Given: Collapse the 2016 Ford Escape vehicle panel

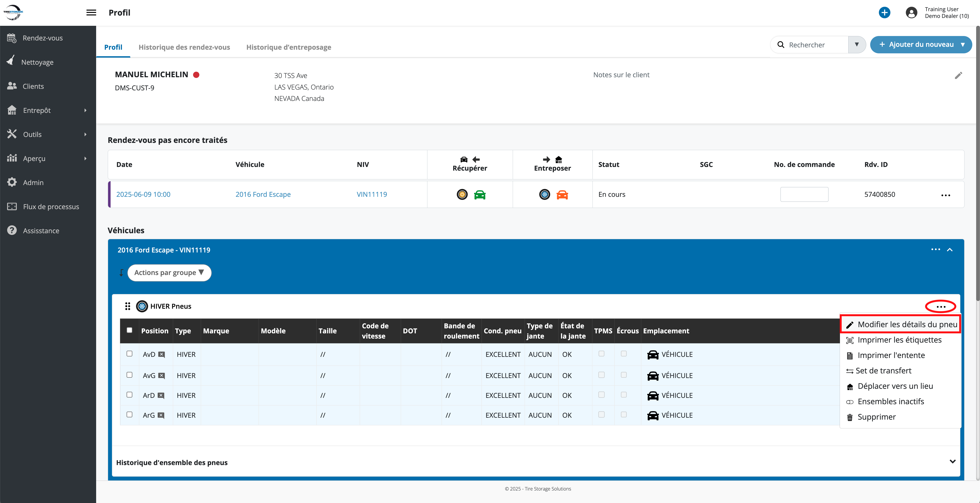Looking at the screenshot, I should (x=950, y=250).
